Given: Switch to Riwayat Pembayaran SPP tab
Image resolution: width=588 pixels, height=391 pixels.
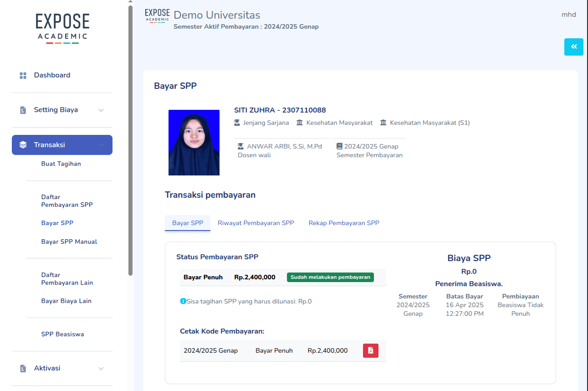Looking at the screenshot, I should coord(256,223).
